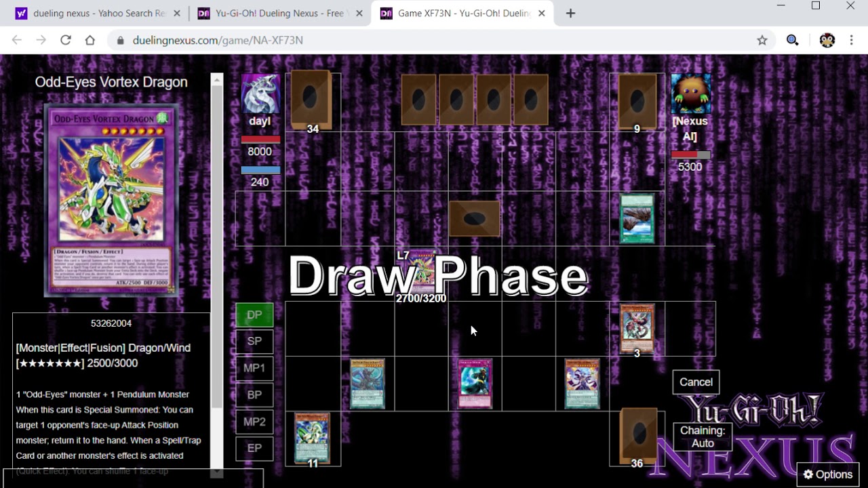The width and height of the screenshot is (868, 488).
Task: Click the opponent's extra deck showing 9
Action: [x=637, y=100]
